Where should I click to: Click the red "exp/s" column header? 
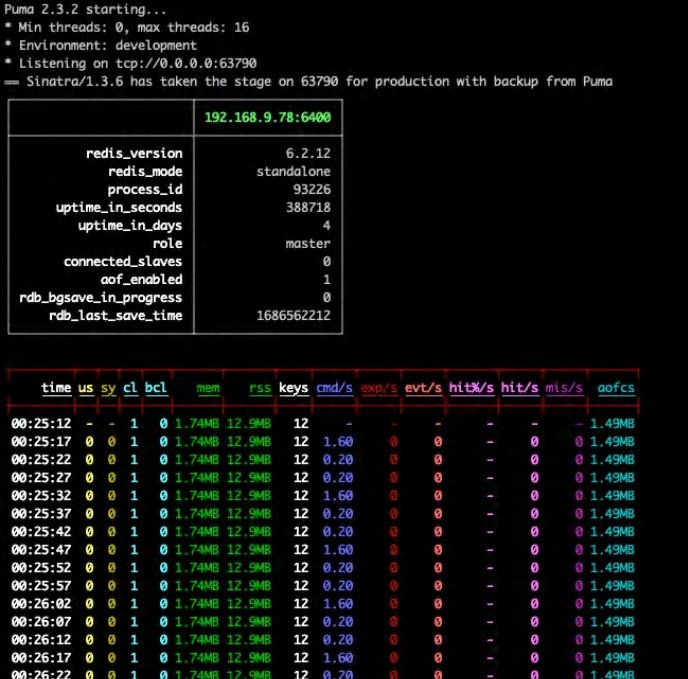379,387
